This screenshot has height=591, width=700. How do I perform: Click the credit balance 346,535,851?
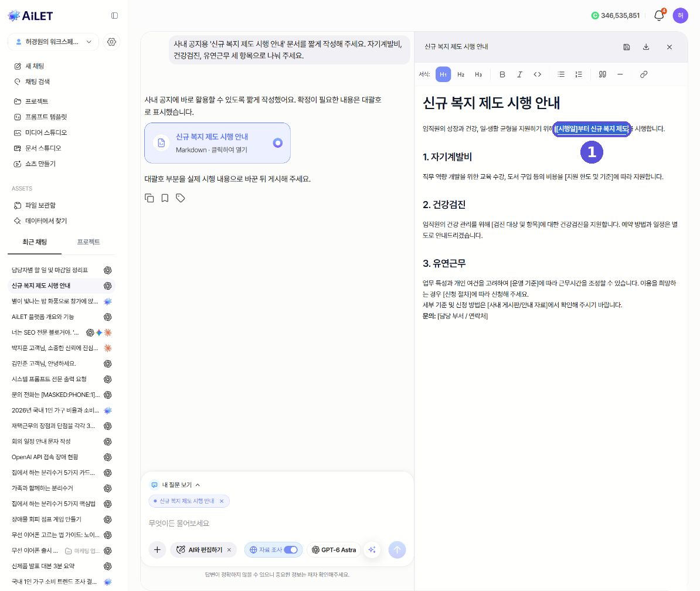616,16
